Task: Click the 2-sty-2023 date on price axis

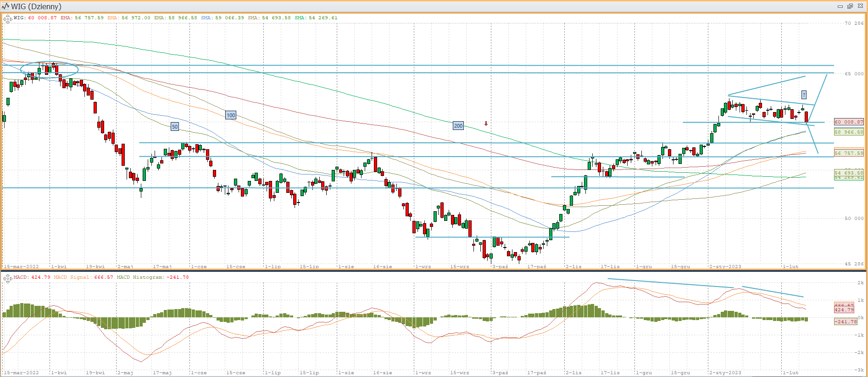Action: click(725, 266)
